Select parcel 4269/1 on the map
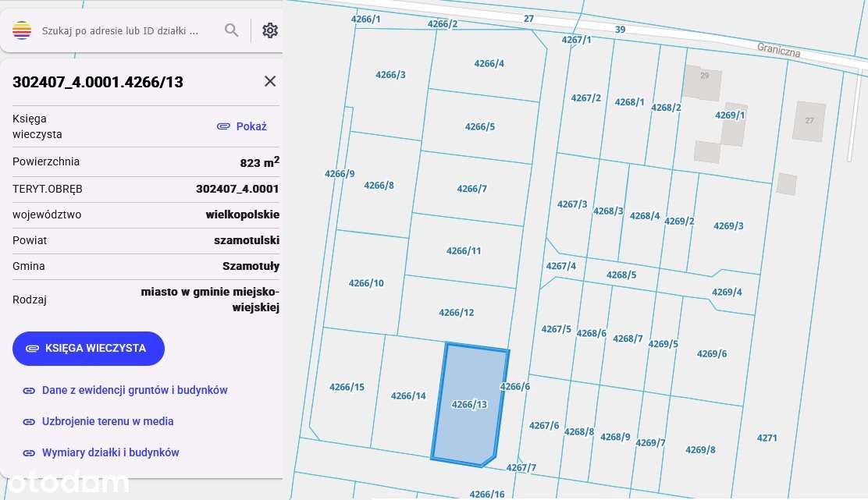Screen dimensions: 868x500 click(x=730, y=115)
